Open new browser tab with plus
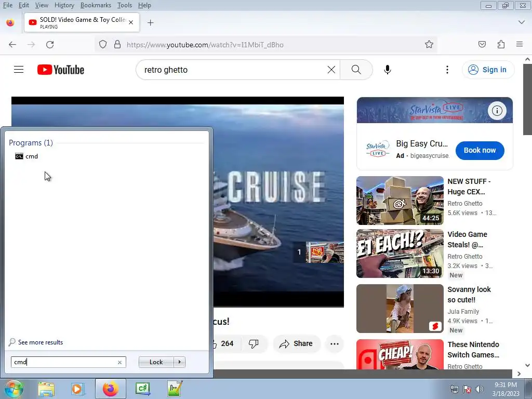The height and width of the screenshot is (399, 532). tap(150, 23)
